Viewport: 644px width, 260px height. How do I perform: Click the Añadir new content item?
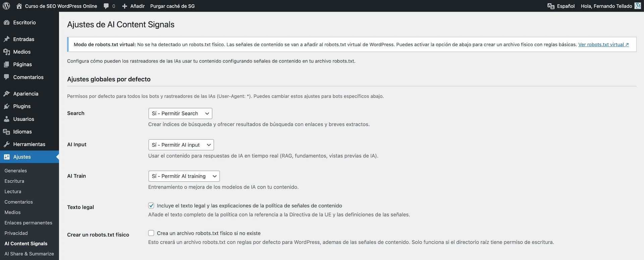point(133,6)
